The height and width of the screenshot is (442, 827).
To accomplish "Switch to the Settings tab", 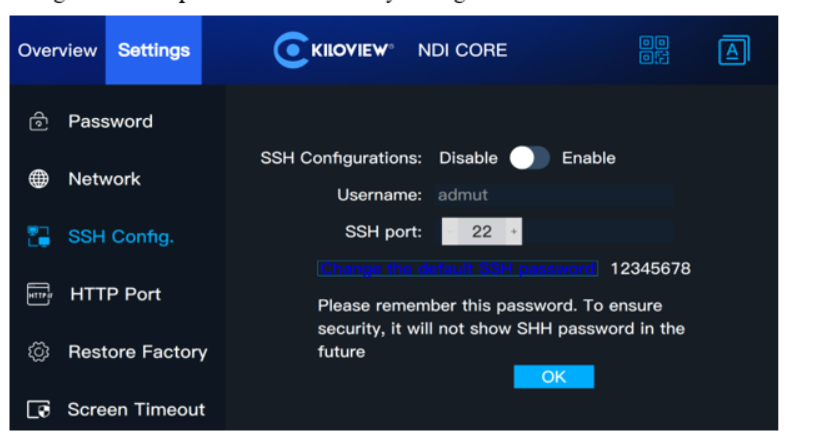I will click(153, 50).
